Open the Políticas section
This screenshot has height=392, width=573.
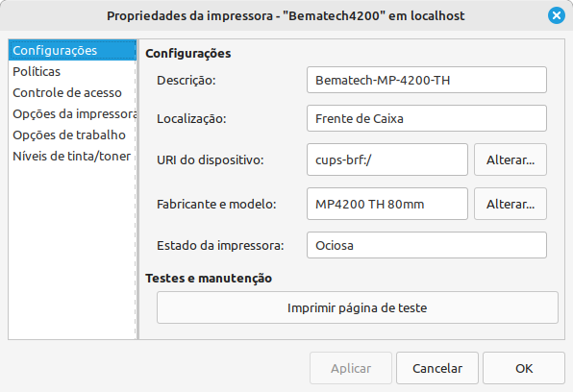tap(72, 71)
